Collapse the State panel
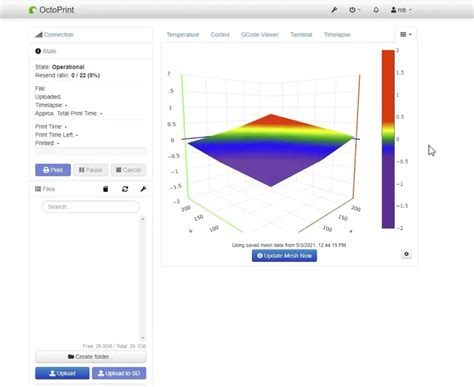Screen dimensions: 474x387 tap(46, 51)
